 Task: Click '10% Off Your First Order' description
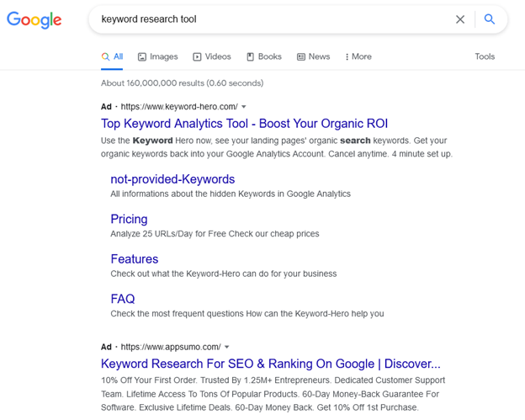click(x=273, y=394)
